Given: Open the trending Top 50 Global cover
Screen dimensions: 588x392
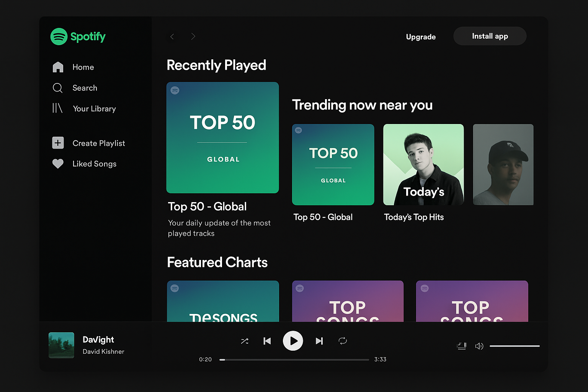Looking at the screenshot, I should [x=333, y=165].
